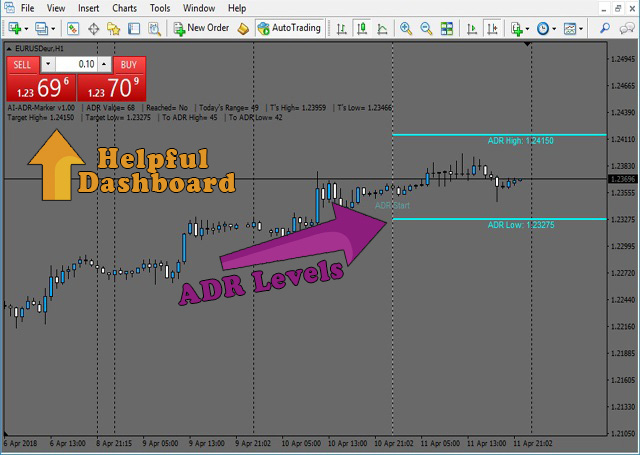Open the Insert menu
Viewport: 640px width, 455px height.
[x=90, y=8]
